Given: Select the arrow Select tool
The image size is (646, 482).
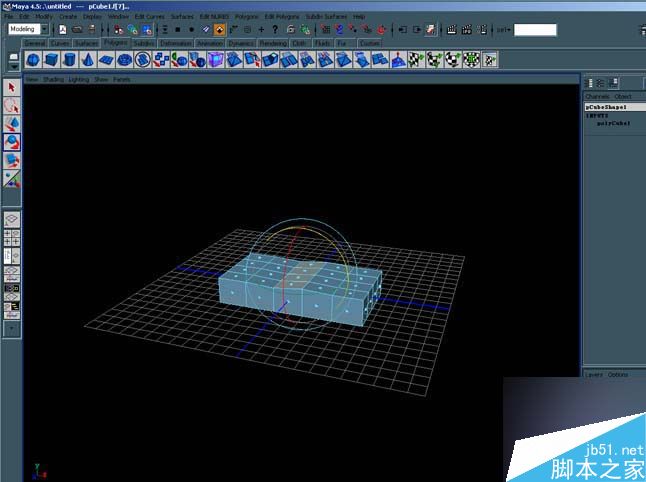Looking at the screenshot, I should pyautogui.click(x=12, y=87).
